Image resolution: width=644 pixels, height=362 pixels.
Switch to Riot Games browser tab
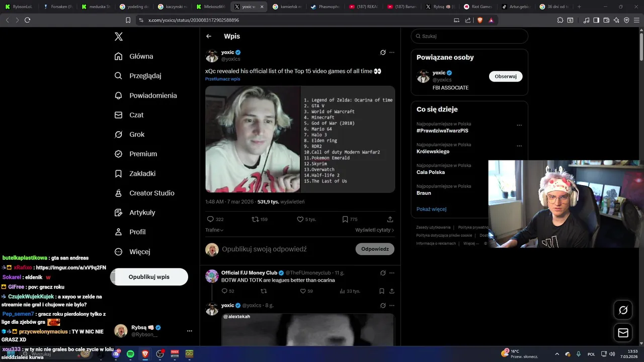pyautogui.click(x=478, y=7)
